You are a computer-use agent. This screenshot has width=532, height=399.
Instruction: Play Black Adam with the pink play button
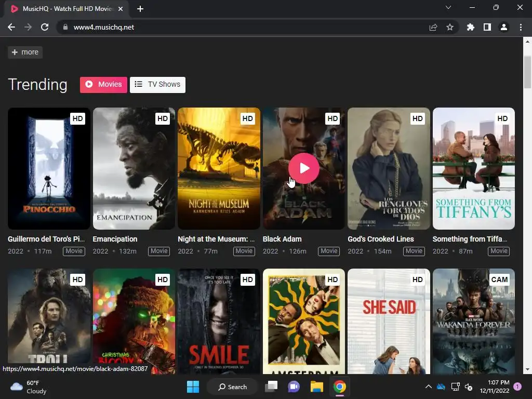tap(303, 168)
